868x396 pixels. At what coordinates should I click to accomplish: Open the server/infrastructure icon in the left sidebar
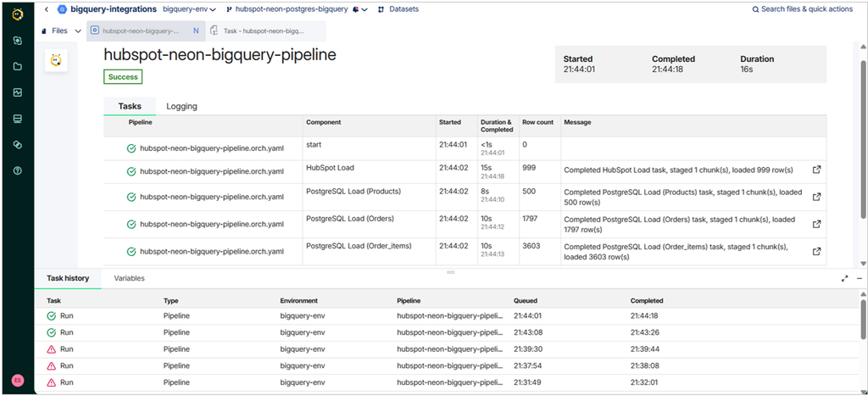[17, 119]
